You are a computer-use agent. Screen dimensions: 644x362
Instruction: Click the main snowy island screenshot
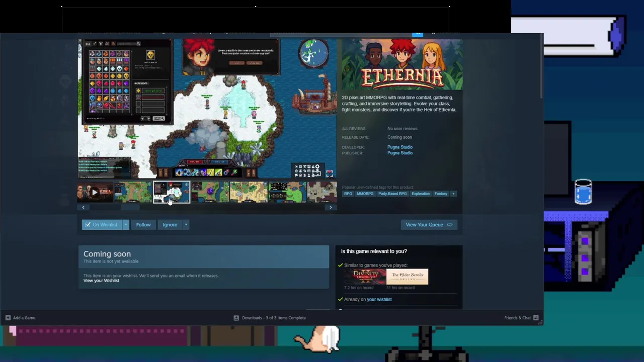click(207, 109)
